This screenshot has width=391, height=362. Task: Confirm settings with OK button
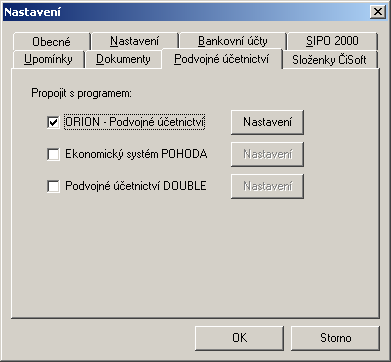pyautogui.click(x=240, y=338)
